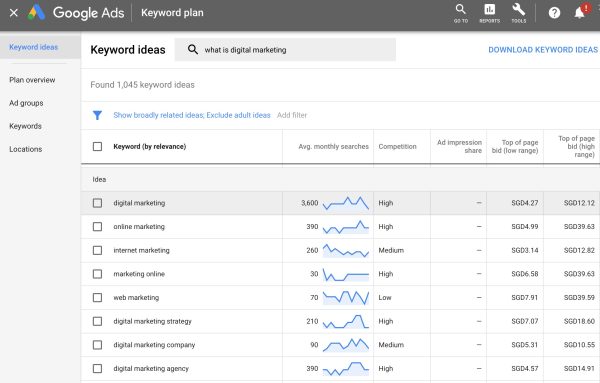Click the 'digital marketing strategy' keyword text
The image size is (600, 383).
point(152,321)
